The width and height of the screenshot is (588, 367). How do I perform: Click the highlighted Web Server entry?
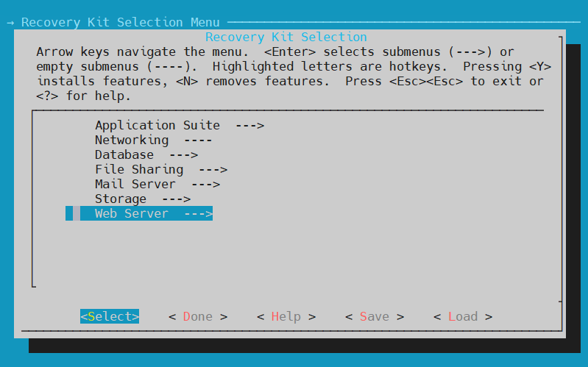click(131, 213)
